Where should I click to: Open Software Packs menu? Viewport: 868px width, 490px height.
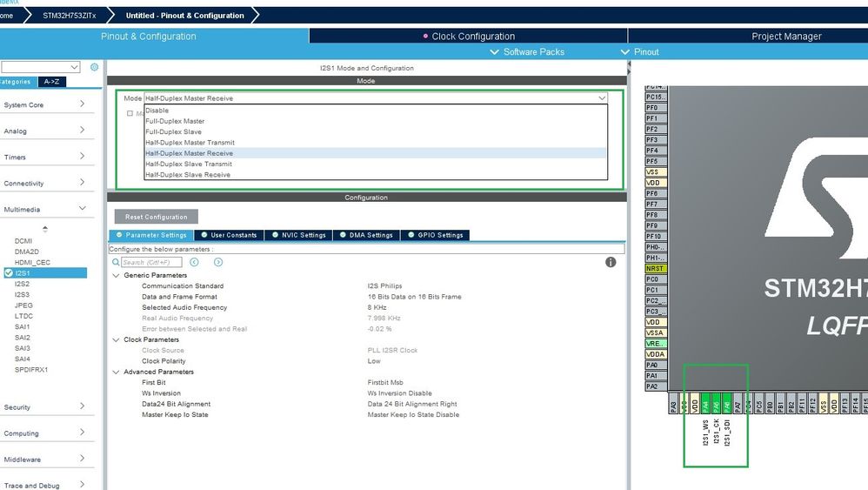tap(528, 51)
